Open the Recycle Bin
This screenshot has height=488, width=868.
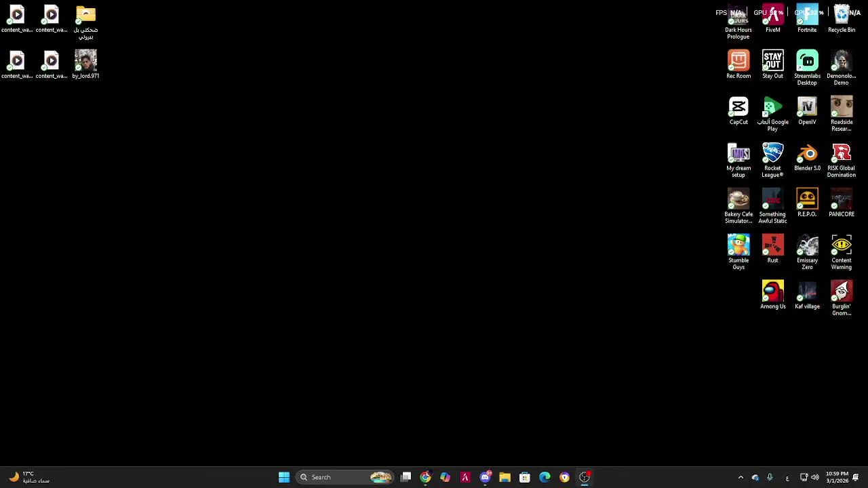pyautogui.click(x=842, y=19)
